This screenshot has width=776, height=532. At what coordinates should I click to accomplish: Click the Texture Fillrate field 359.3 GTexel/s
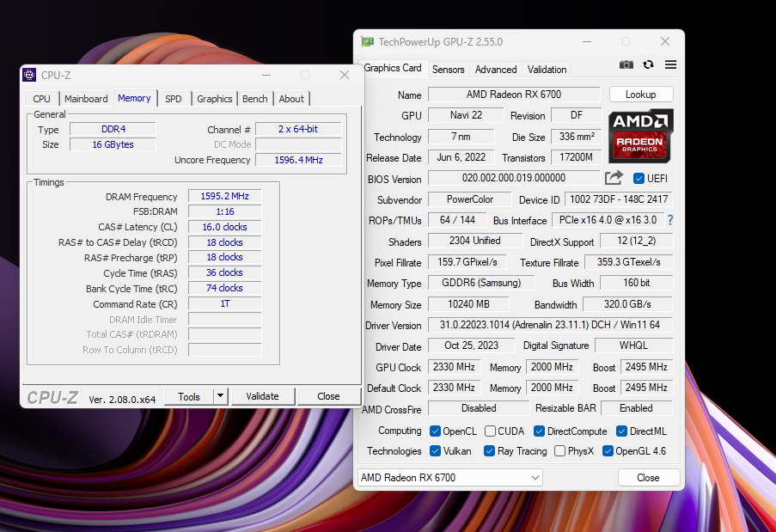628,262
